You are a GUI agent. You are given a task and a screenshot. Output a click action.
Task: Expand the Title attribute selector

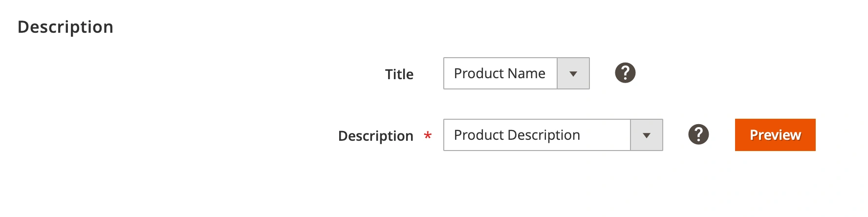(x=516, y=73)
